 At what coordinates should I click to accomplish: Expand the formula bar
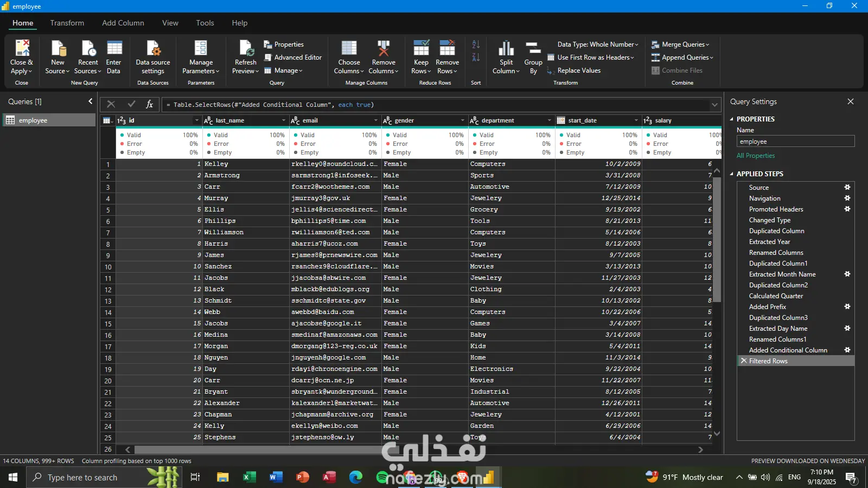pyautogui.click(x=714, y=105)
